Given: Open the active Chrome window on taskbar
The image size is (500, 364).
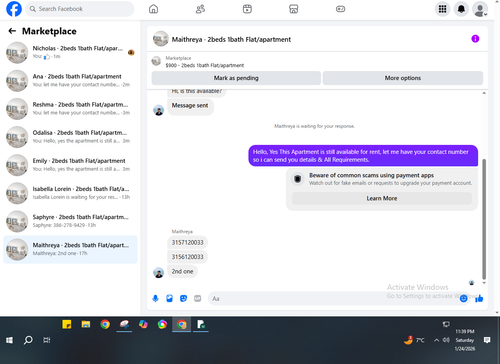Looking at the screenshot, I should (x=182, y=324).
